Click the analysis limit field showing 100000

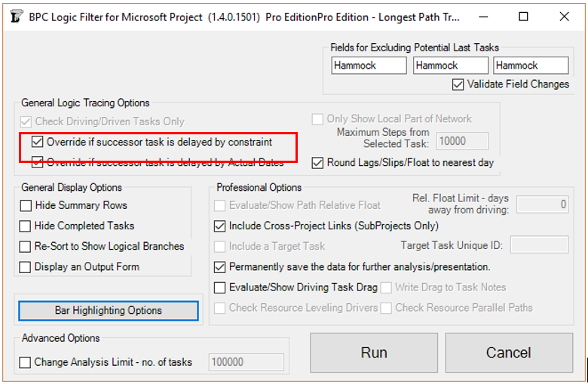coord(246,362)
